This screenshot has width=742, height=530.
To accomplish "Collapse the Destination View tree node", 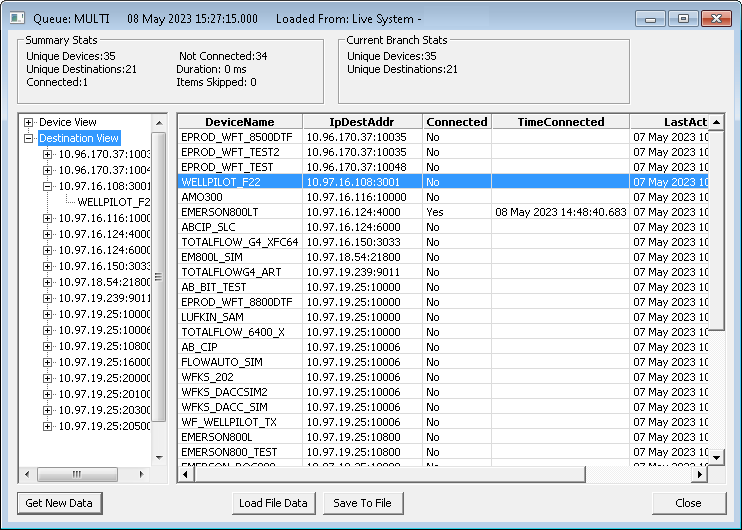I will (28, 138).
